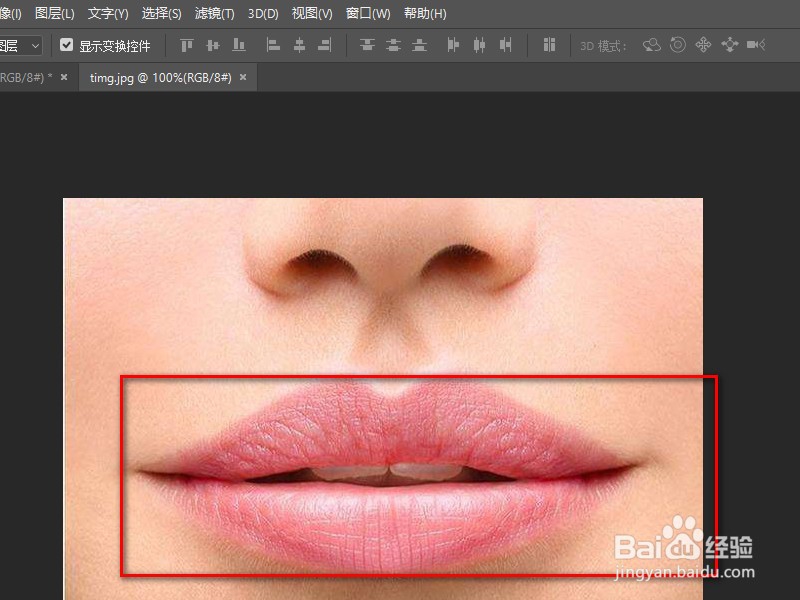
Task: Click the align bottom edges icon
Action: click(239, 45)
